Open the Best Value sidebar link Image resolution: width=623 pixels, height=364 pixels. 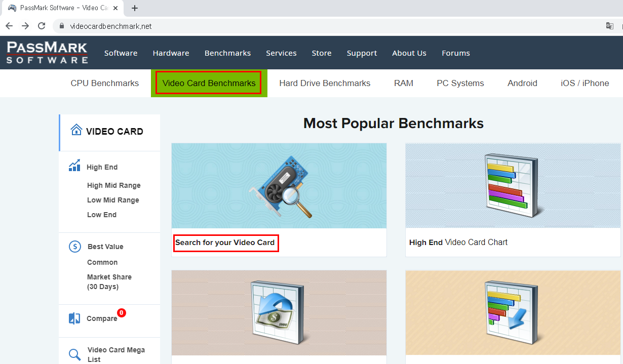coord(105,247)
